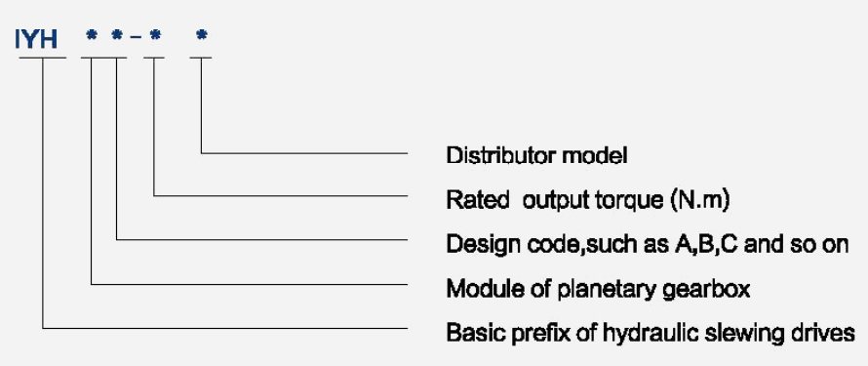Click the dash between asterisks

click(x=136, y=37)
